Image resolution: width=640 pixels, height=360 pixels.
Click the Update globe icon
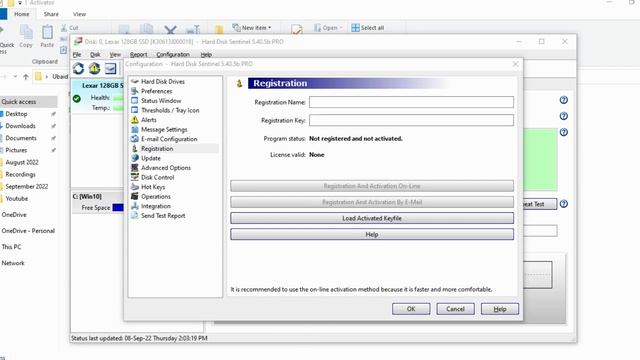coord(135,158)
